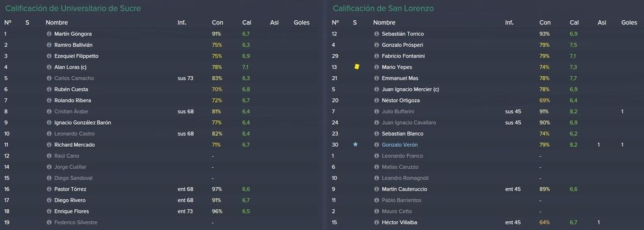This screenshot has width=644, height=230.
Task: Open Ignacio González Barón player link
Action: pos(82,123)
